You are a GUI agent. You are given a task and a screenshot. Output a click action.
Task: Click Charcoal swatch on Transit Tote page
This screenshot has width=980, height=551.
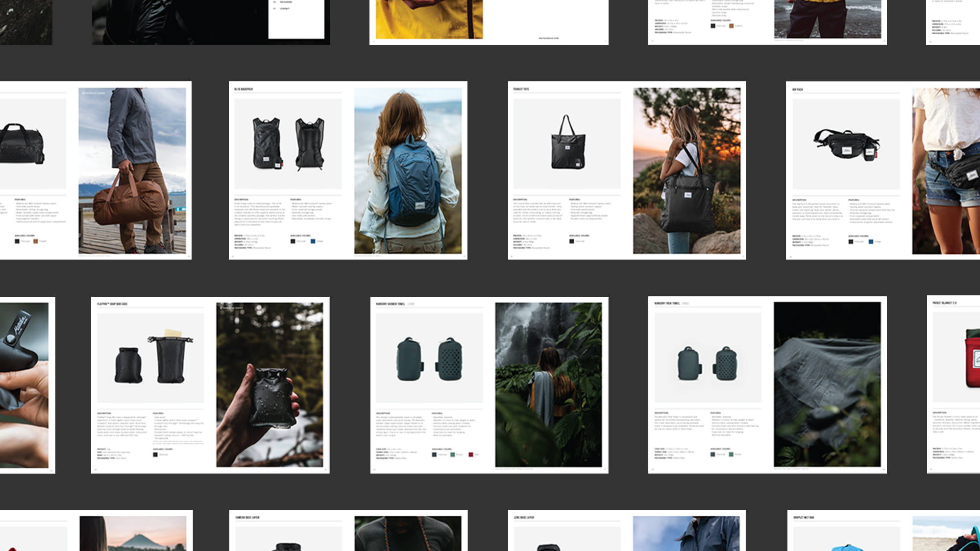[571, 241]
